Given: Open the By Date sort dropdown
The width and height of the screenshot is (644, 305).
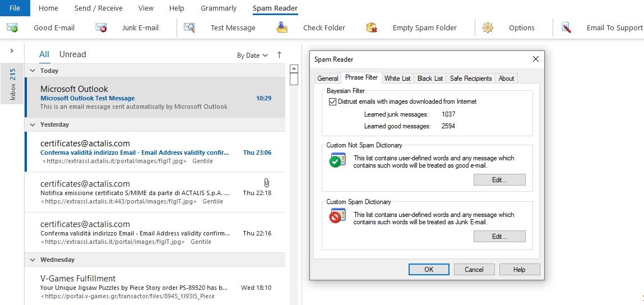Looking at the screenshot, I should [252, 56].
